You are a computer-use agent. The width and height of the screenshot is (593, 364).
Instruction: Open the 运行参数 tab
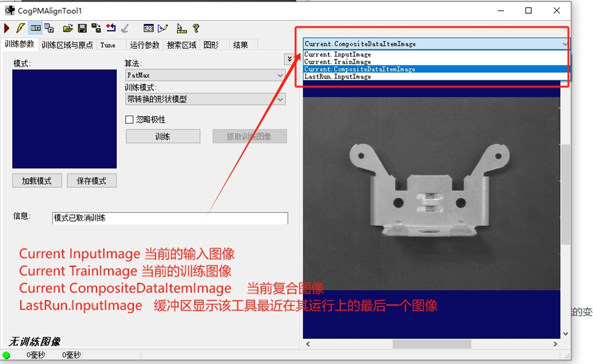144,45
